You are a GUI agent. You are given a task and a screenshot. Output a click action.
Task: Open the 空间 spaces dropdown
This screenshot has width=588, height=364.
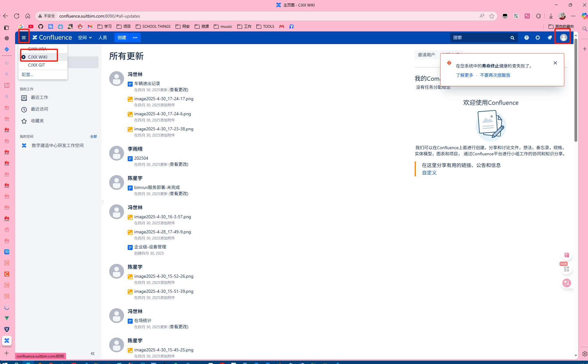(x=85, y=38)
